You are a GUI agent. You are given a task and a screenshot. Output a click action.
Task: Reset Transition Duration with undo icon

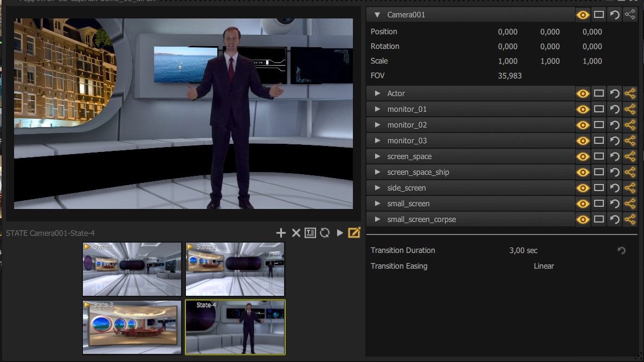point(621,251)
